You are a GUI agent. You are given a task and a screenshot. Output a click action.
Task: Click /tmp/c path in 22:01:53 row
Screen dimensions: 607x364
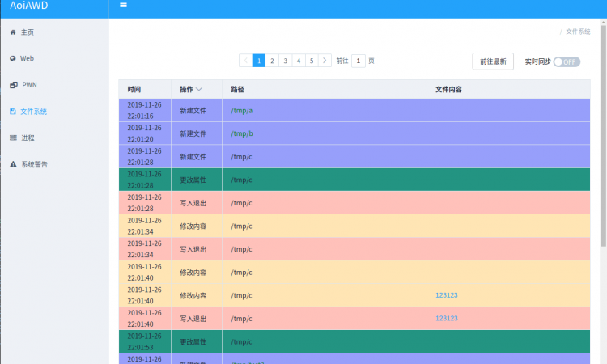pyautogui.click(x=241, y=342)
